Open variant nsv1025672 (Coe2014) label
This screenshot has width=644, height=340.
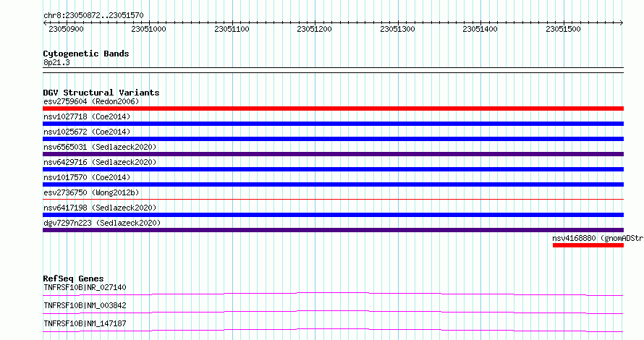(87, 132)
